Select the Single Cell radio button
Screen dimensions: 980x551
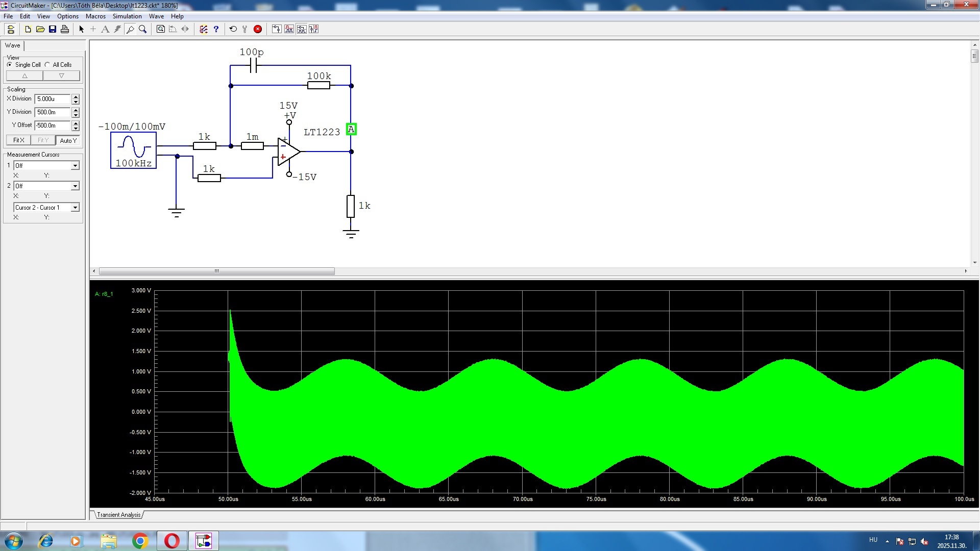pyautogui.click(x=10, y=65)
